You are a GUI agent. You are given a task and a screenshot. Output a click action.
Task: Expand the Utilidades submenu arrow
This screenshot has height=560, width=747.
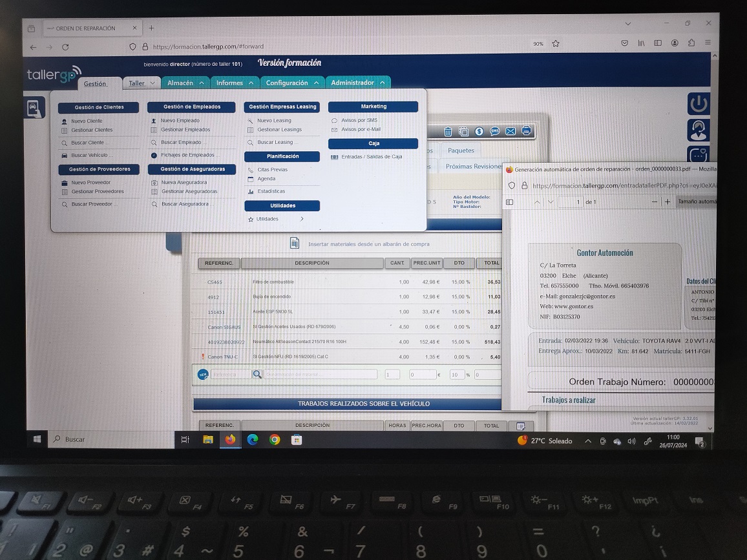point(302,219)
